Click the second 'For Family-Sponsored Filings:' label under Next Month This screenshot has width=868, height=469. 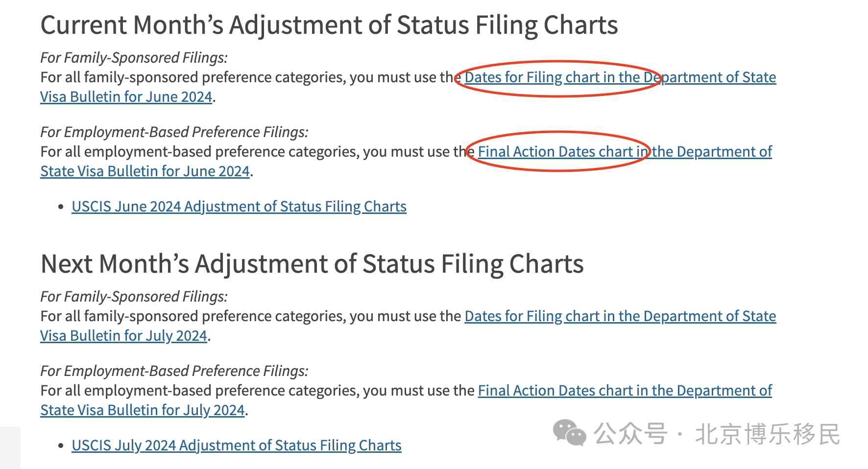click(134, 297)
